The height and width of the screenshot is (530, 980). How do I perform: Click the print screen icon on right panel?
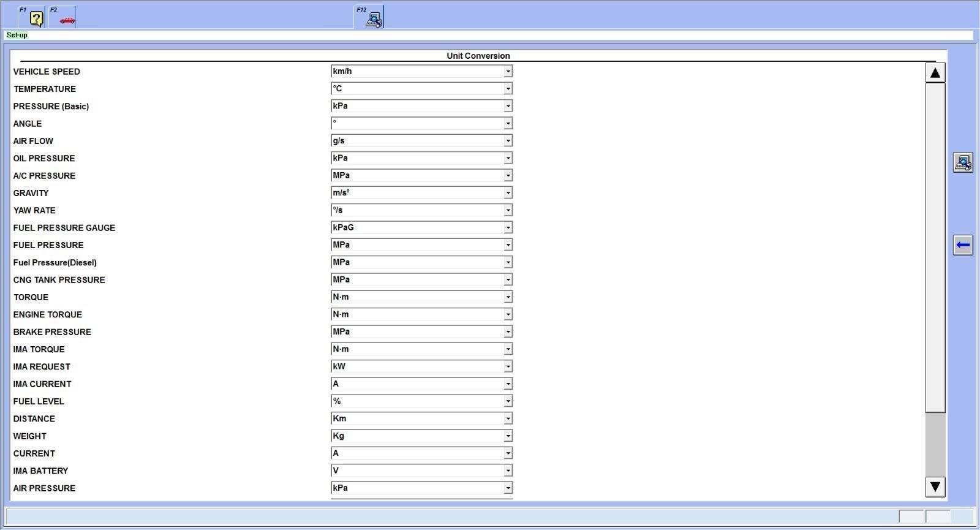pos(963,162)
